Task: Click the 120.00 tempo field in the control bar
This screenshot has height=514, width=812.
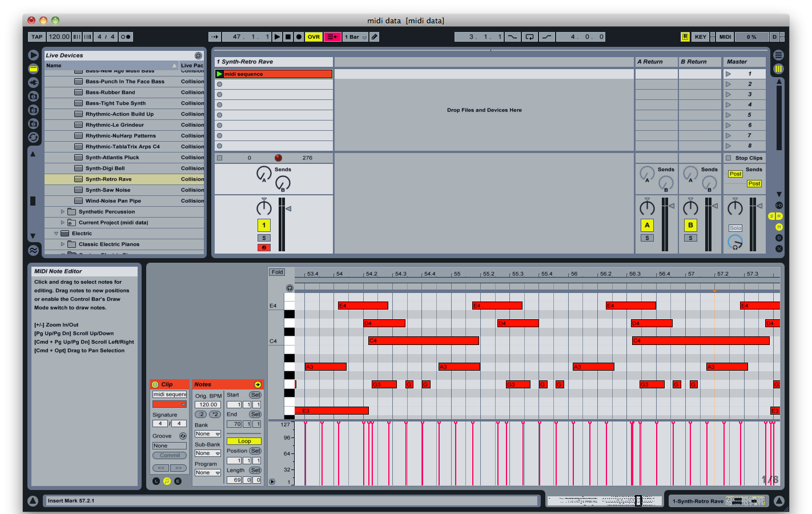Action: 59,37
